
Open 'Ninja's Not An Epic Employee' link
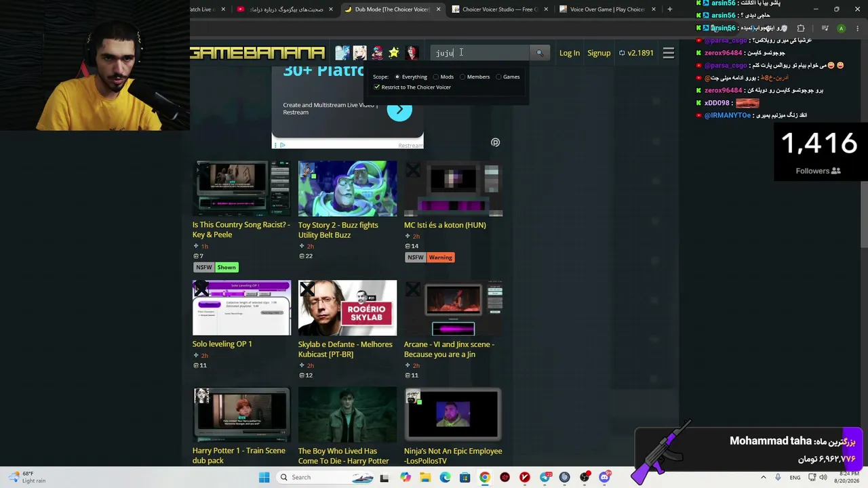click(453, 455)
